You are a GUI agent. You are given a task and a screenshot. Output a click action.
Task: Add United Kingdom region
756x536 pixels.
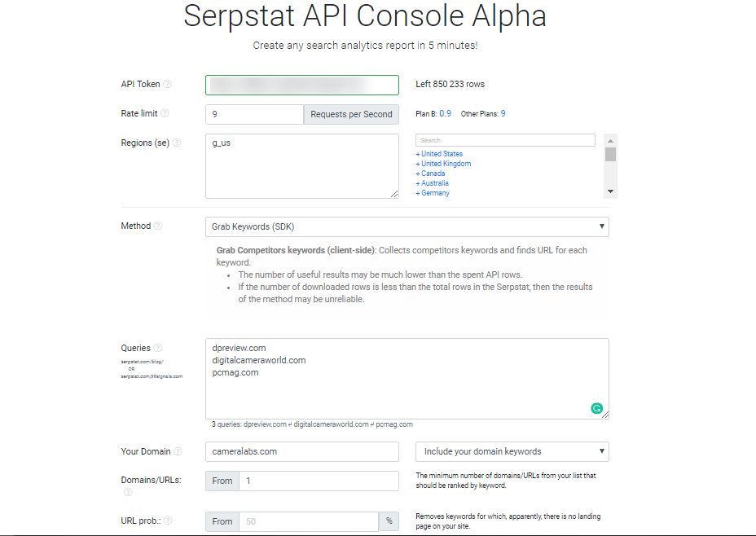tap(443, 164)
